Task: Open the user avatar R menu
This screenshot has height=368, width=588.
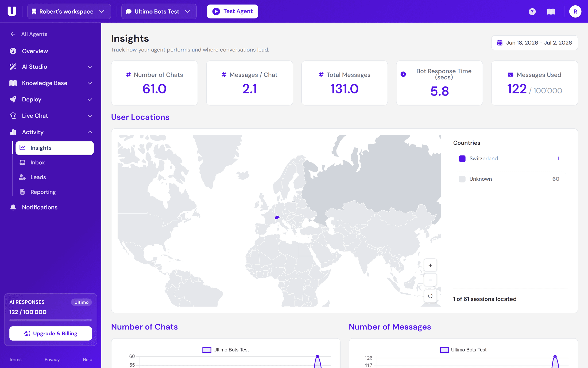Action: pos(575,12)
